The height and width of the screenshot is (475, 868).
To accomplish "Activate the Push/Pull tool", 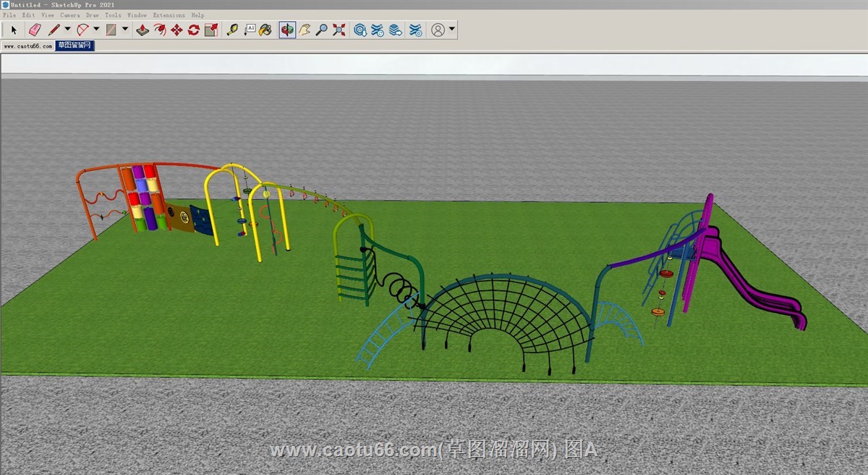I will (143, 30).
